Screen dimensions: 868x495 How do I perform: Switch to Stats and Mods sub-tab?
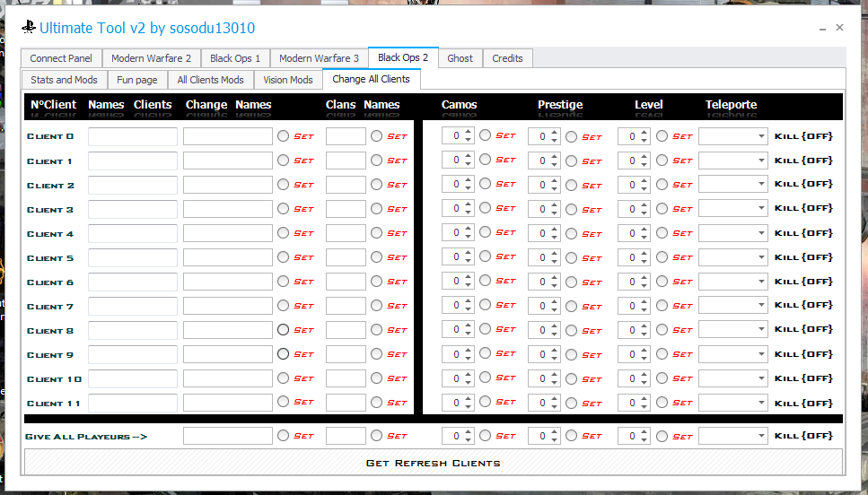[65, 80]
